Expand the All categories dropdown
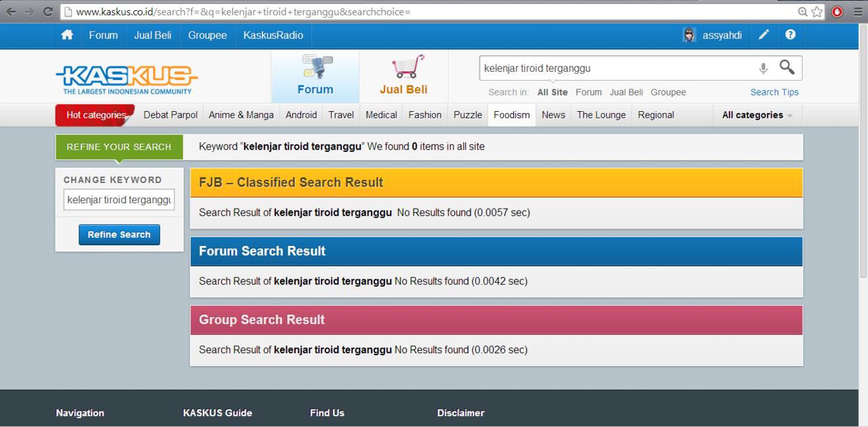868x427 pixels. point(757,115)
